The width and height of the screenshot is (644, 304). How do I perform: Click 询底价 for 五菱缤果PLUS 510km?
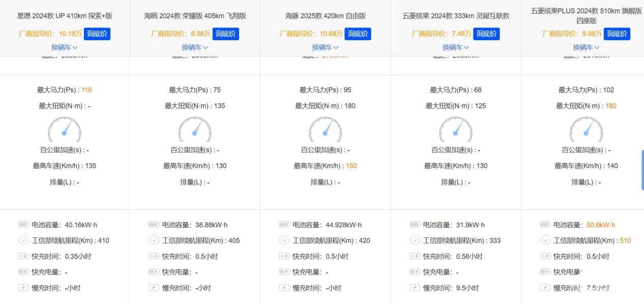tap(617, 34)
